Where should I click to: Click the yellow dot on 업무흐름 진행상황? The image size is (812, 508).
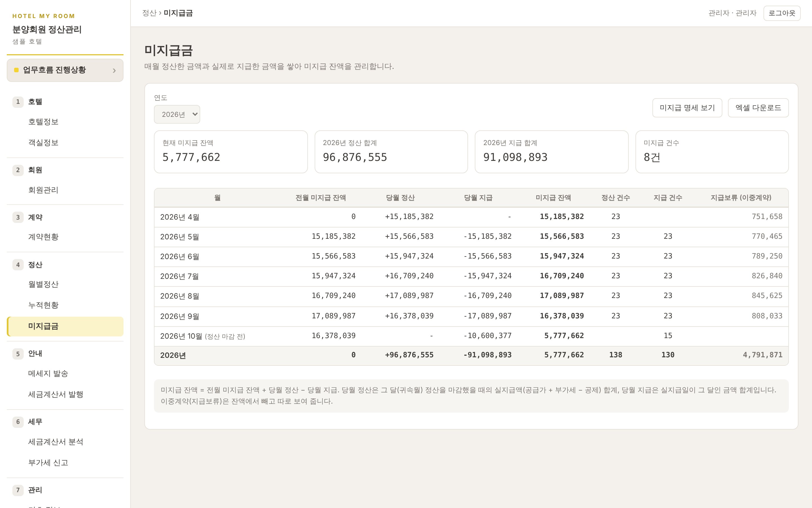pos(16,70)
